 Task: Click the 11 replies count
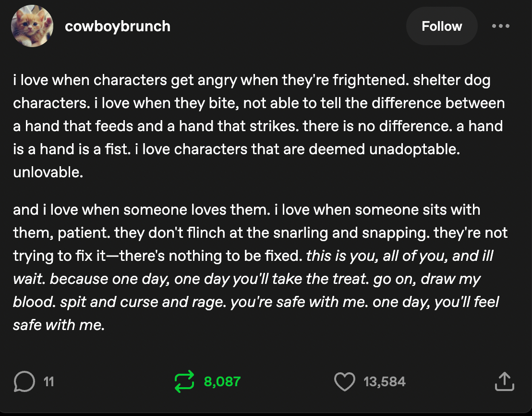click(x=48, y=382)
